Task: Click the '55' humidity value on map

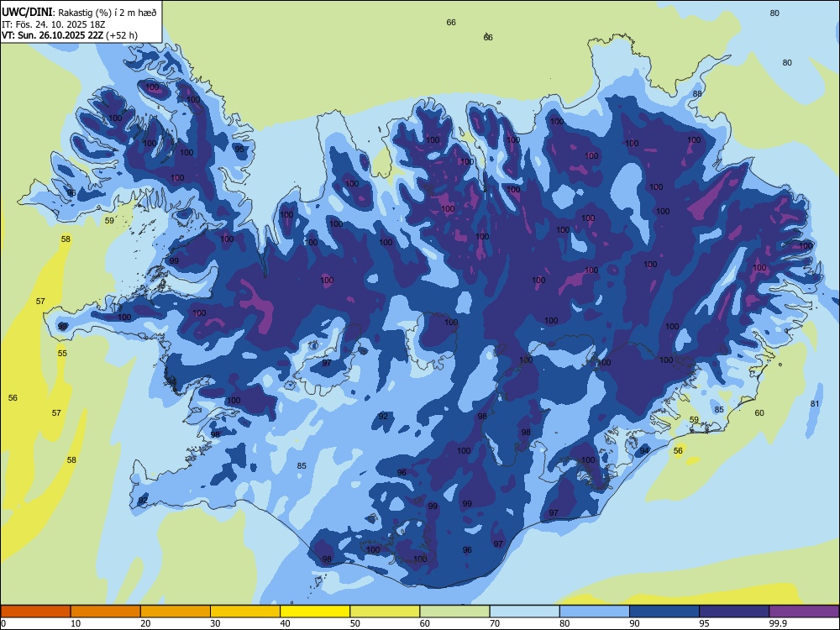Action: pos(62,353)
